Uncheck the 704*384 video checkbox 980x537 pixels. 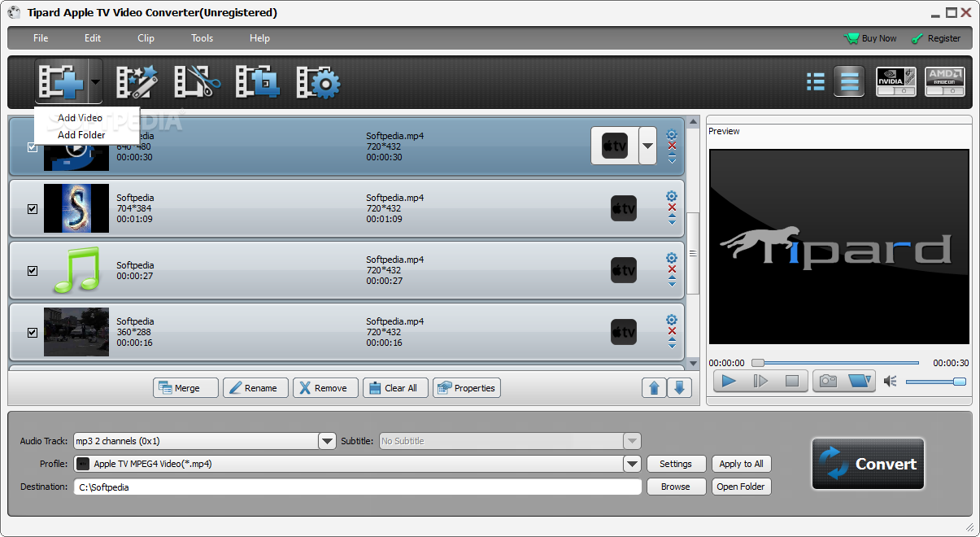(33, 209)
